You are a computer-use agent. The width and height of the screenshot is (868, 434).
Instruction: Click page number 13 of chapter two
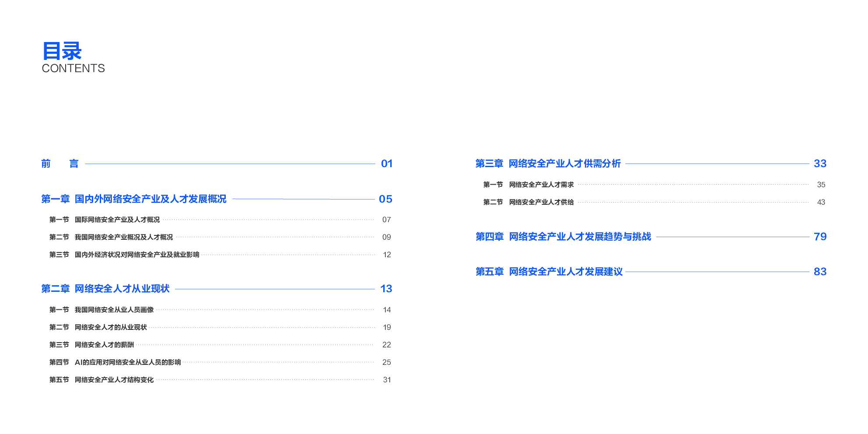386,289
